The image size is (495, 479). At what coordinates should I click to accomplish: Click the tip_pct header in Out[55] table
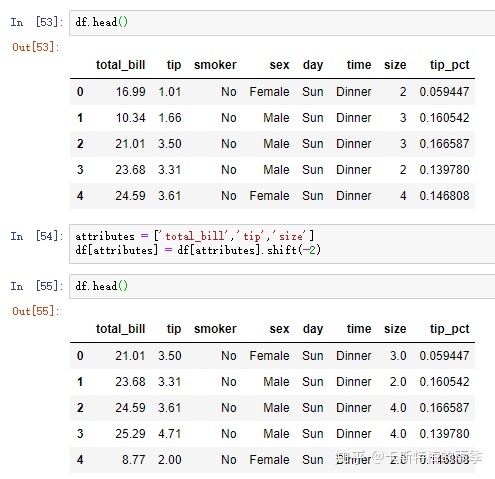[x=450, y=329]
